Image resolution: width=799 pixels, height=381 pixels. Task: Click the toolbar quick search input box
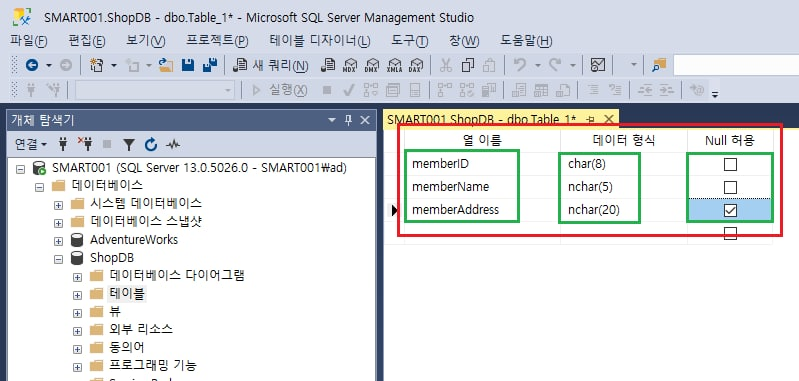(x=736, y=65)
